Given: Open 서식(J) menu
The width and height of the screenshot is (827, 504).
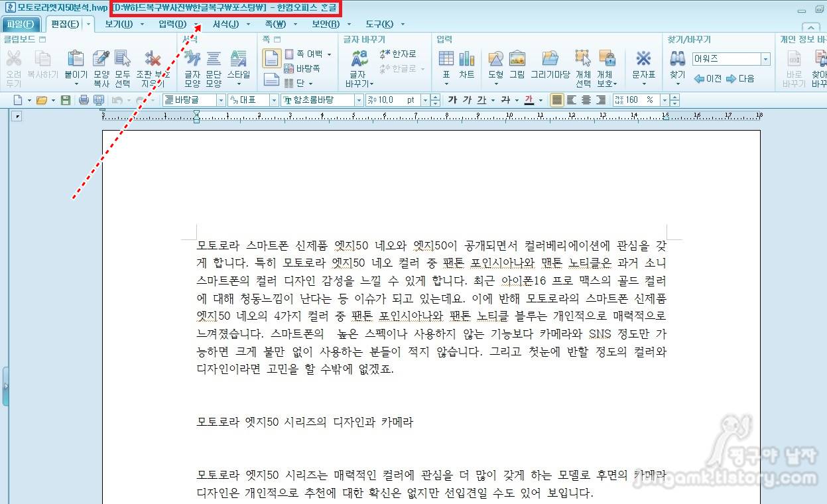Looking at the screenshot, I should 225,25.
